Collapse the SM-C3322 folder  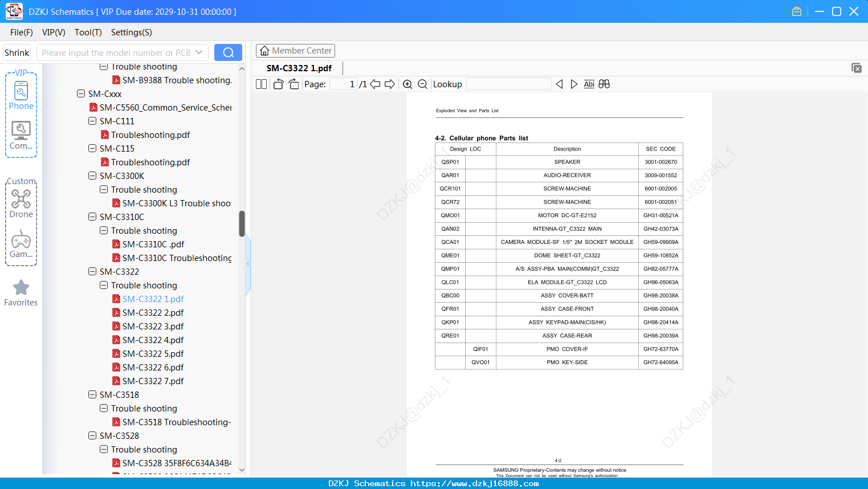coord(92,272)
